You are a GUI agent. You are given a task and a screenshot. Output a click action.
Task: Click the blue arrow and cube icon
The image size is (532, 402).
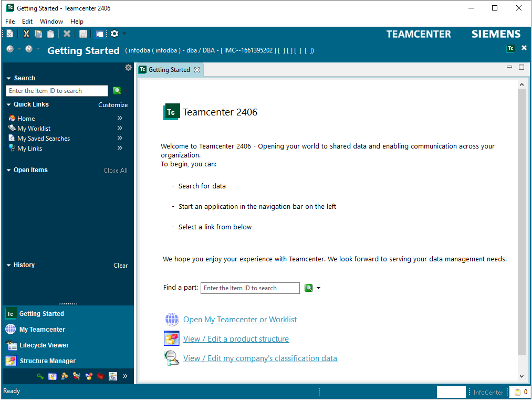click(x=89, y=376)
